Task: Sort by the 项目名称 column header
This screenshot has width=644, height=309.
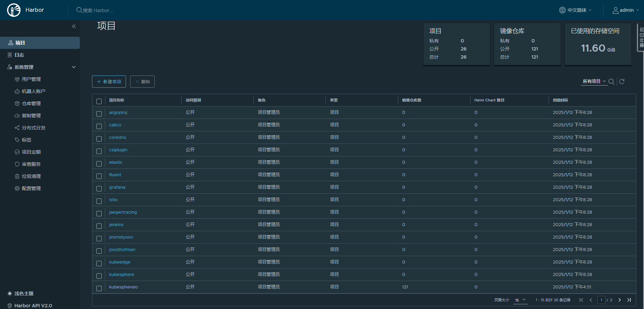Action: tap(117, 100)
